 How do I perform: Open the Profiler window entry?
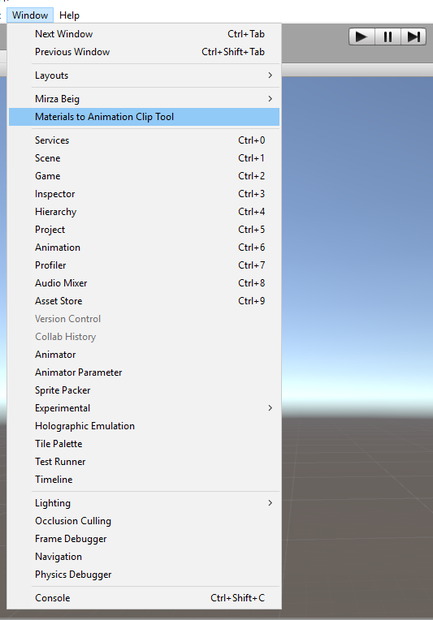point(144,265)
